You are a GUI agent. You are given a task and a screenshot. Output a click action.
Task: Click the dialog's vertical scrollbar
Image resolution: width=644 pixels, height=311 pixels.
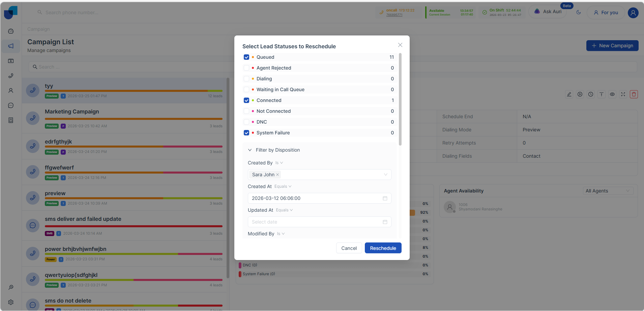400,99
